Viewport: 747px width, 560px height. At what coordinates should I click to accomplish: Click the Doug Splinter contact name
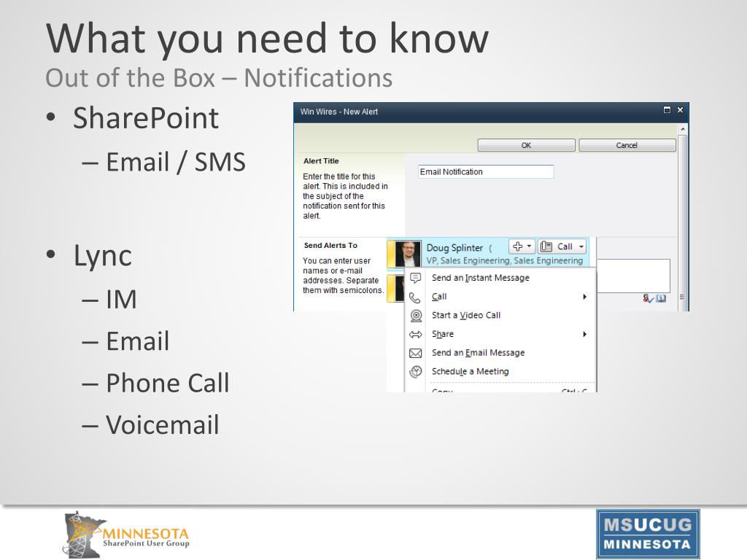(x=454, y=248)
